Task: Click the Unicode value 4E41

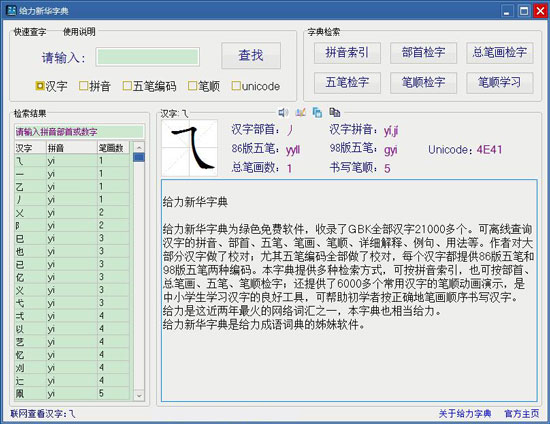Action: pyautogui.click(x=489, y=150)
